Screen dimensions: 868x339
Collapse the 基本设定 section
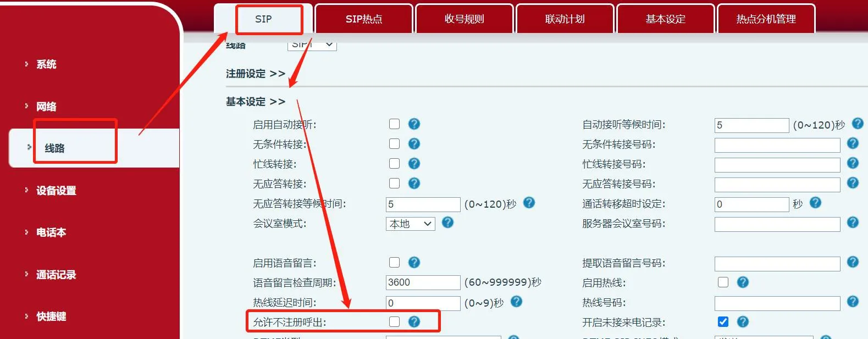point(255,102)
